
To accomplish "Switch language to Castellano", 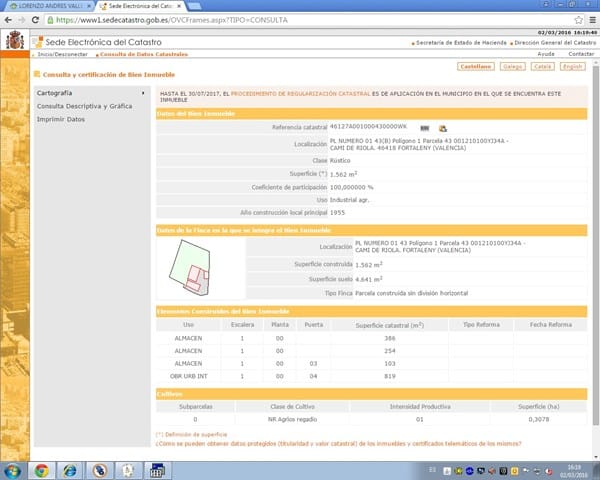I will pos(476,67).
